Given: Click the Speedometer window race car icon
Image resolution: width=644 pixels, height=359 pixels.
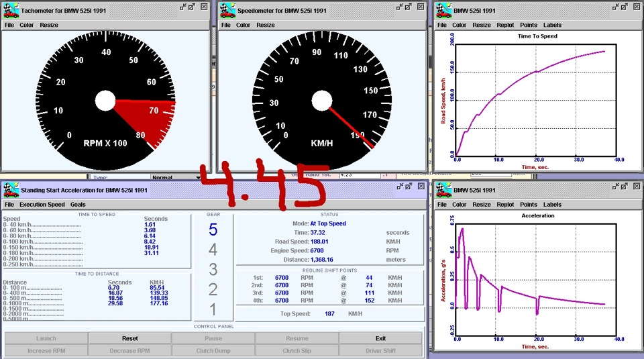Looking at the screenshot, I should (x=227, y=10).
